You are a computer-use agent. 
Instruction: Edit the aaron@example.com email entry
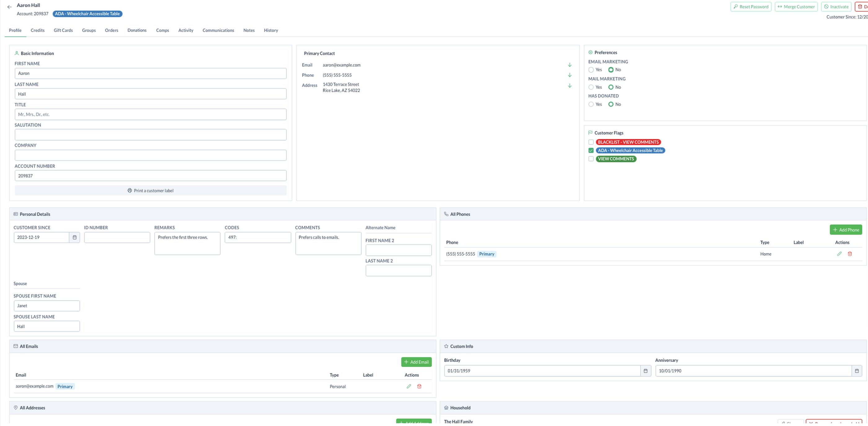(409, 386)
